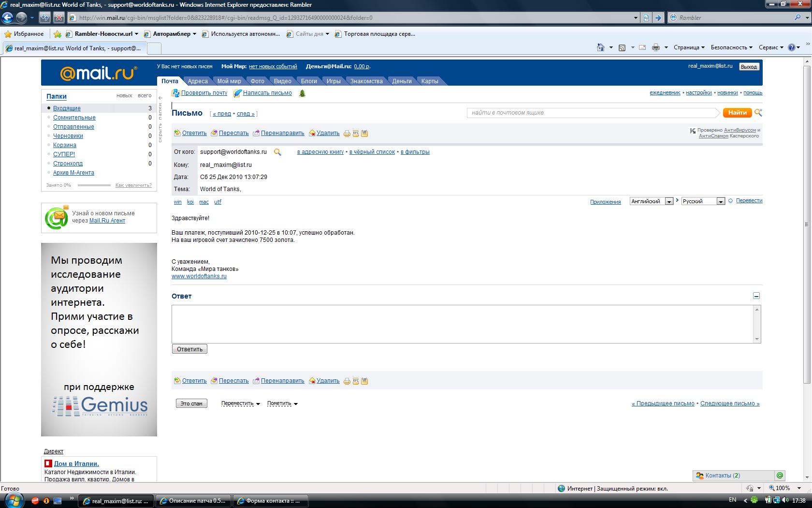The width and height of the screenshot is (812, 508).
Task: Click the save floppy icon in top toolbar
Action: tap(364, 134)
